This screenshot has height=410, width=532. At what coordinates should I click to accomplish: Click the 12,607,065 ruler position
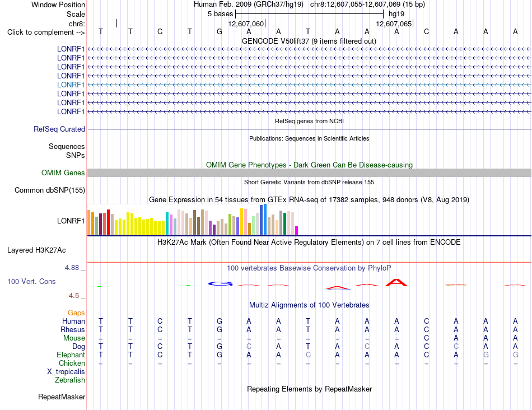(x=394, y=24)
